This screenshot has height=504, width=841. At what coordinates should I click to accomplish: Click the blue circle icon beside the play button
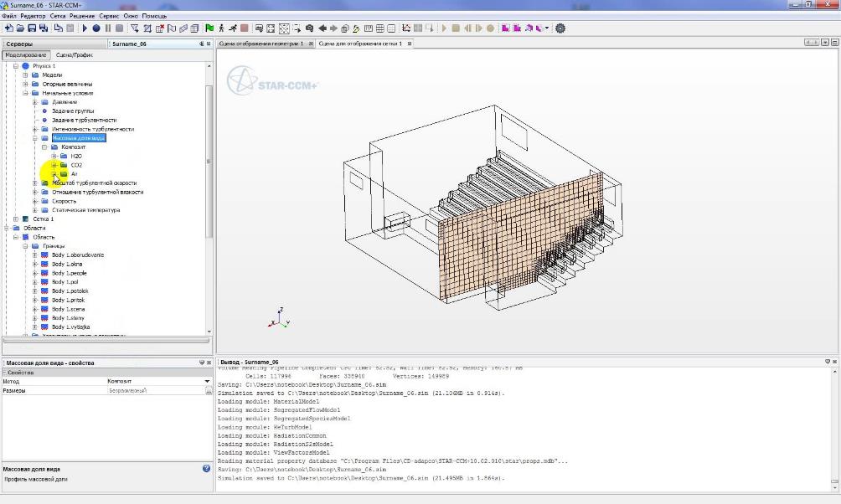(96, 28)
